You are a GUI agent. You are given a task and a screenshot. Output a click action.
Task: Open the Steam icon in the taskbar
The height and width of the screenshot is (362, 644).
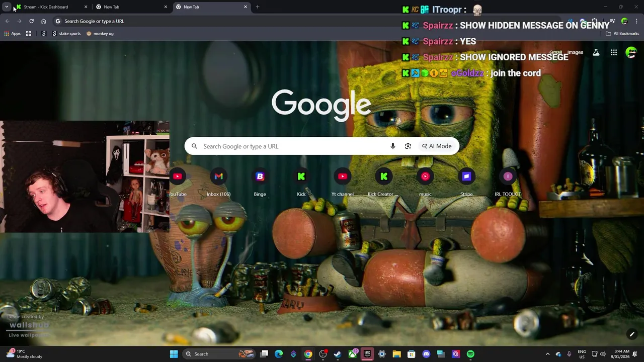click(x=338, y=354)
